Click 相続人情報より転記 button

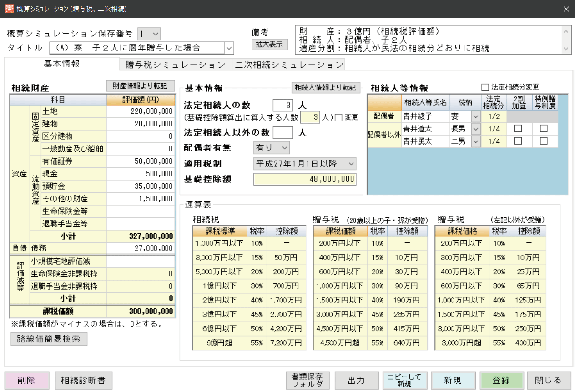[x=326, y=88]
